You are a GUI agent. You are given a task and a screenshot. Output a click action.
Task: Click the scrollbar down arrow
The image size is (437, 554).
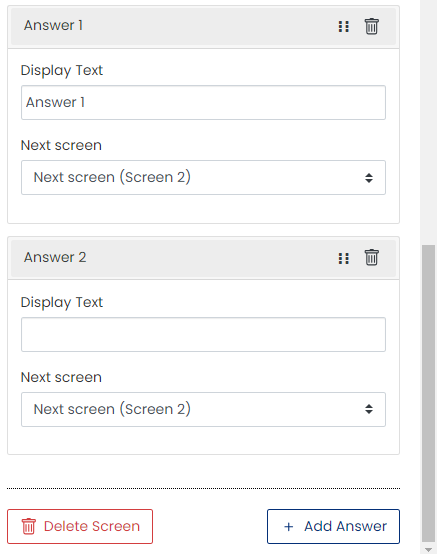[428, 549]
